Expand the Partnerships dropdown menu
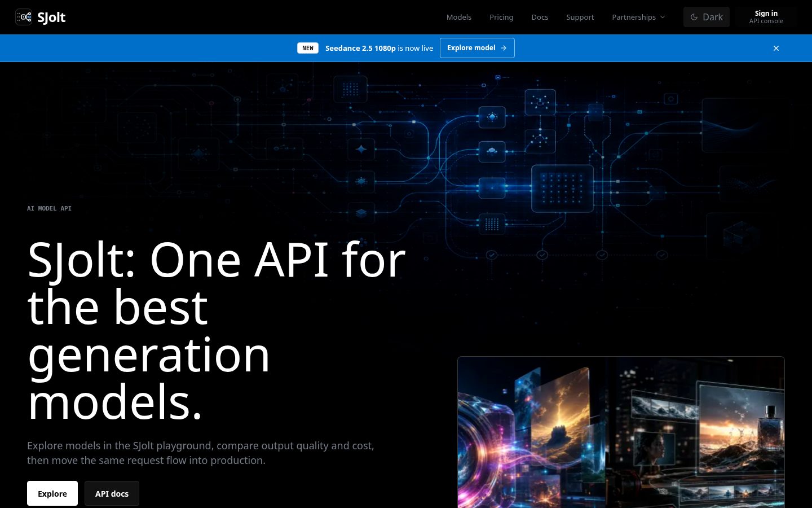The image size is (812, 508). (x=638, y=17)
